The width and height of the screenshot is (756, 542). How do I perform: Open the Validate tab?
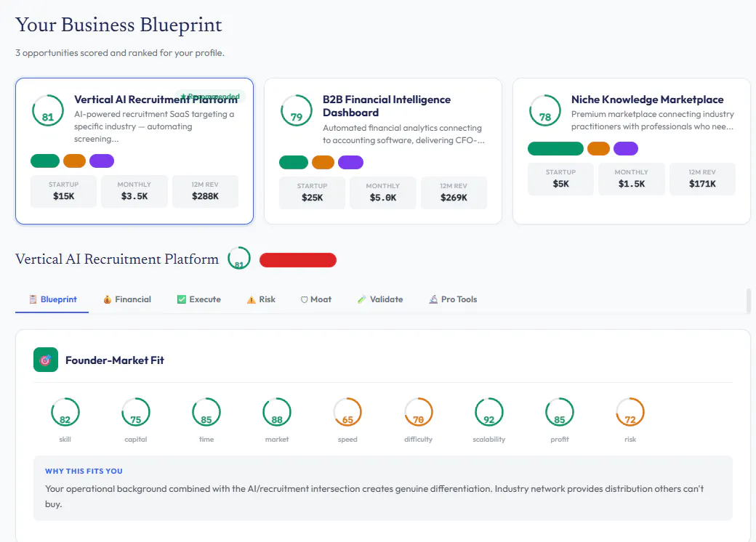click(x=380, y=299)
